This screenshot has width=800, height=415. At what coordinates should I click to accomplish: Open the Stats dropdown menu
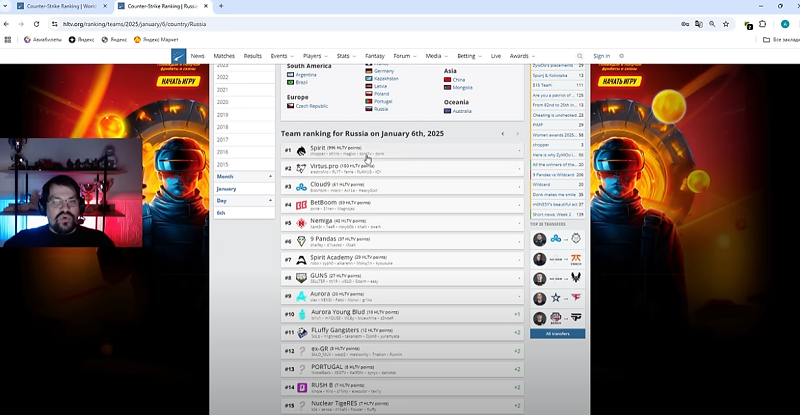(345, 56)
